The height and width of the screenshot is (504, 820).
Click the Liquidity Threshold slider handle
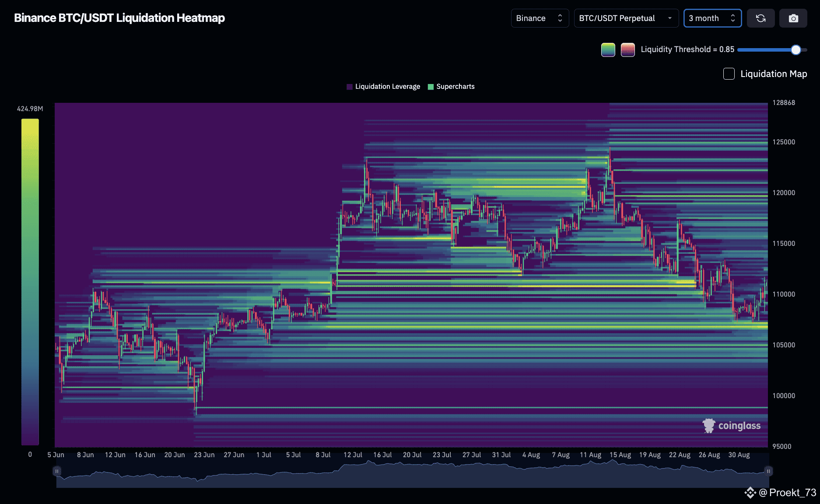[x=796, y=50]
